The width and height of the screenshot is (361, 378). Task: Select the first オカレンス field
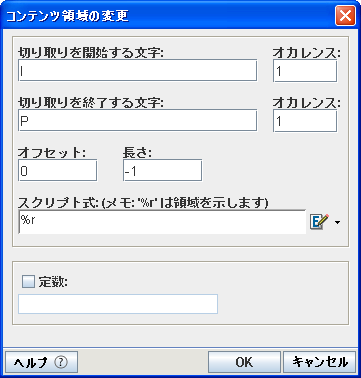tap(305, 71)
